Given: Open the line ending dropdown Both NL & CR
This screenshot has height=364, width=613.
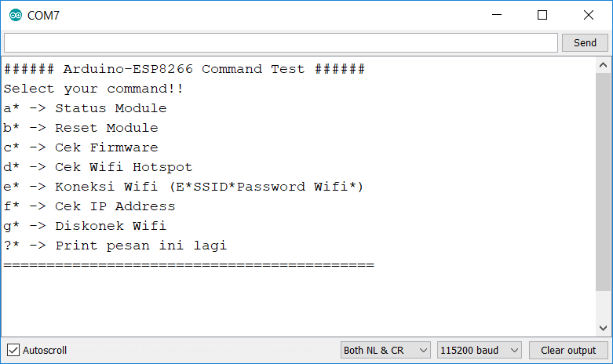Looking at the screenshot, I should pos(385,351).
